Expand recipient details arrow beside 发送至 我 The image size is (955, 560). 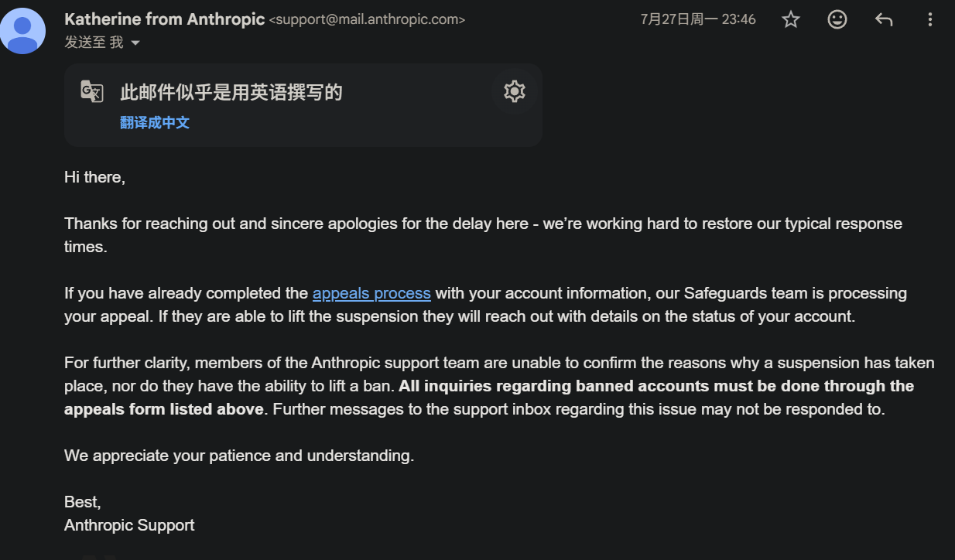[x=135, y=43]
